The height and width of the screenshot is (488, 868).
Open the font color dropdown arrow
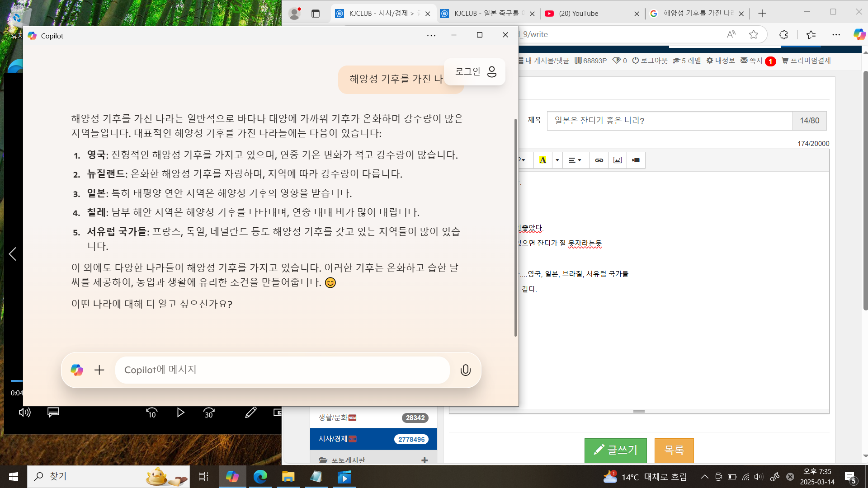(x=557, y=160)
